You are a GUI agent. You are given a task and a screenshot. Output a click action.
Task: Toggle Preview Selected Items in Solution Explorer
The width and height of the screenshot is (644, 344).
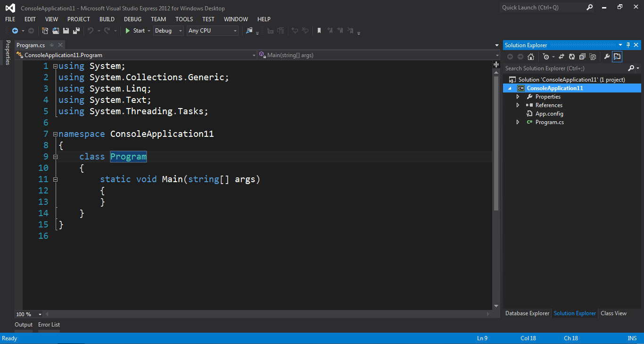click(617, 57)
